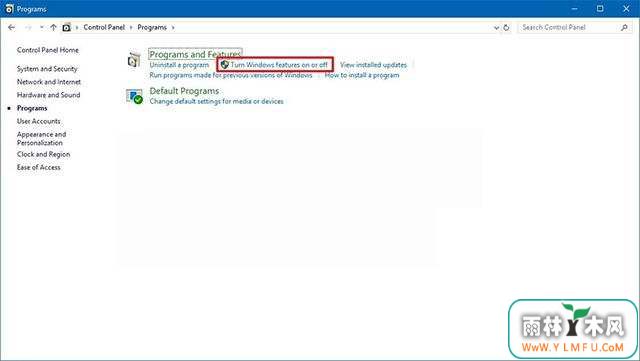Click How to install a program
The image size is (640, 361).
point(362,75)
